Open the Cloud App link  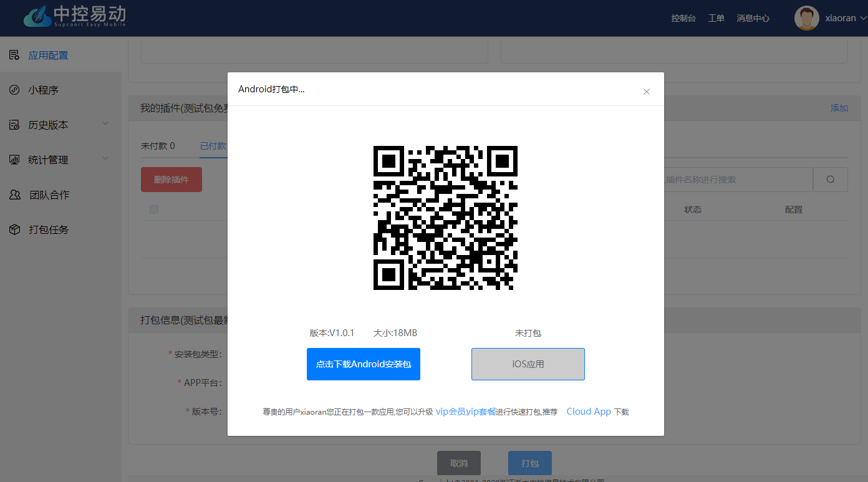pos(589,412)
